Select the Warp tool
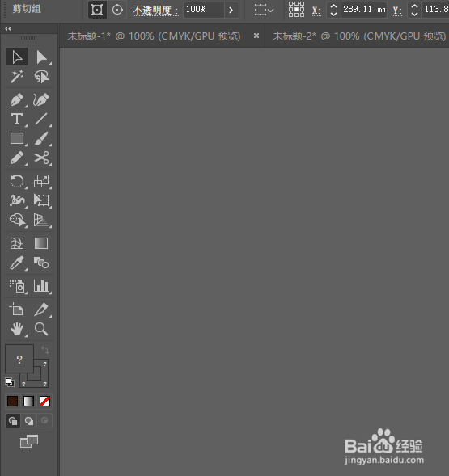 click(x=17, y=200)
